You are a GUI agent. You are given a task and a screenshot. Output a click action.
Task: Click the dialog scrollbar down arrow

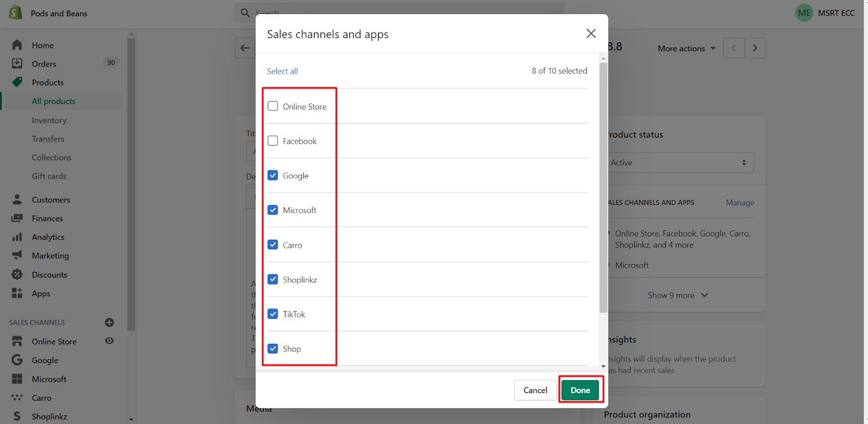(603, 367)
